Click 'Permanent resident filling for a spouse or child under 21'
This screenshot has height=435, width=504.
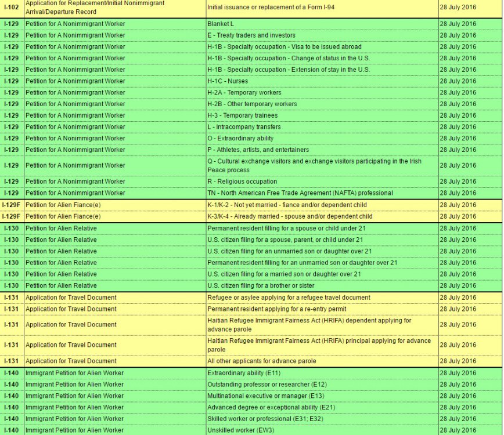click(x=322, y=229)
